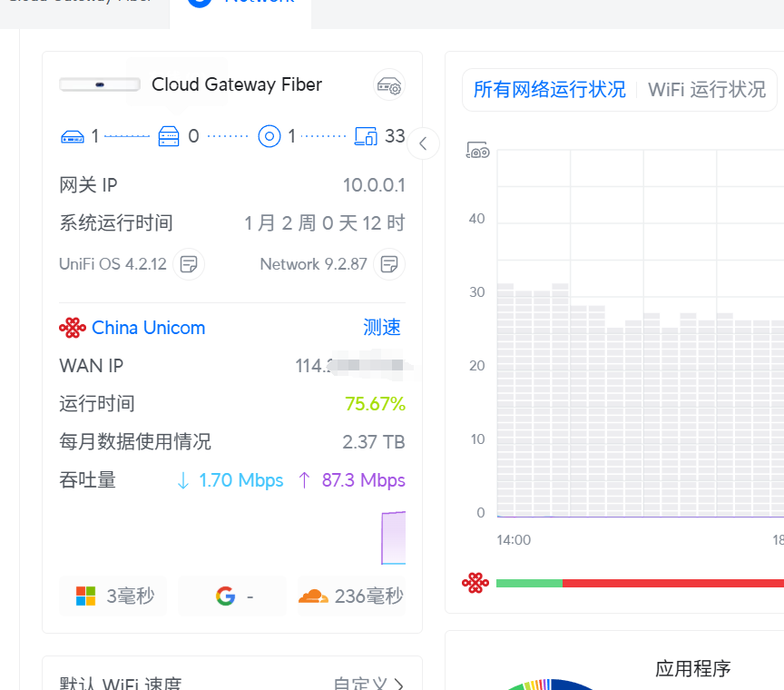This screenshot has width=784, height=690.
Task: Click the Cloud Gateway Fiber device thumbnail
Action: [x=100, y=84]
